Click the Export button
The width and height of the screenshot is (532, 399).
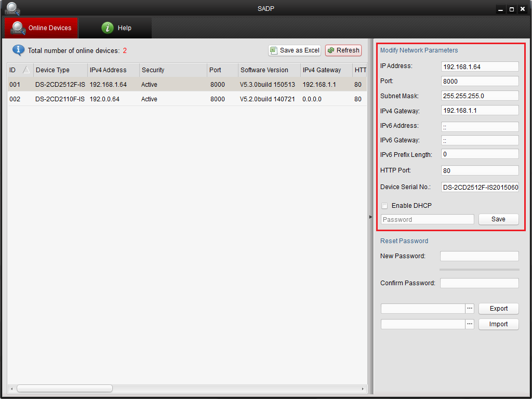498,308
